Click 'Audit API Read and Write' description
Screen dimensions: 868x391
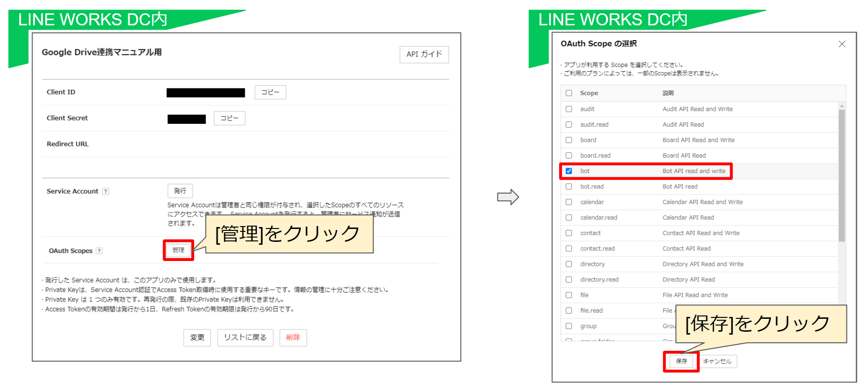697,109
